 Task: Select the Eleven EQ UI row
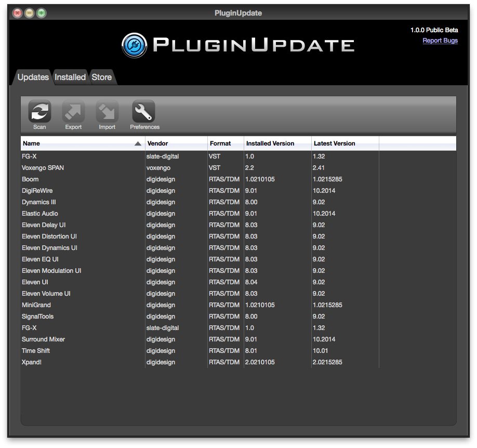(239, 259)
